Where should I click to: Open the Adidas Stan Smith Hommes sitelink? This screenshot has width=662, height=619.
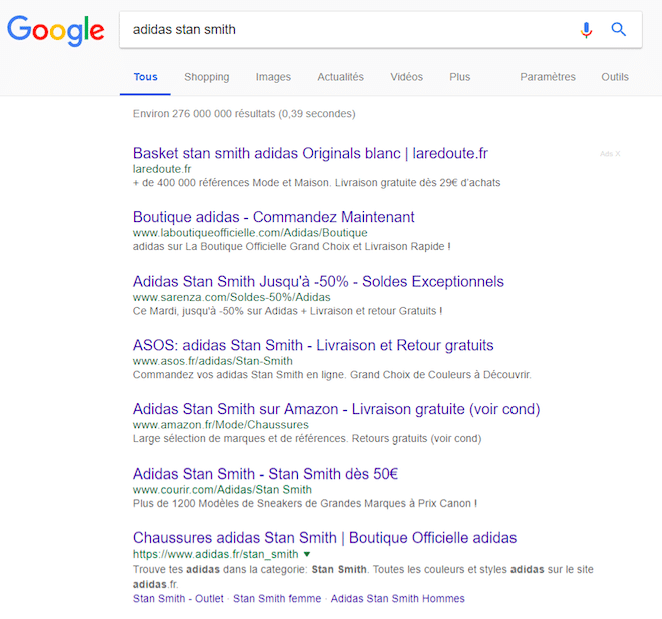(397, 599)
